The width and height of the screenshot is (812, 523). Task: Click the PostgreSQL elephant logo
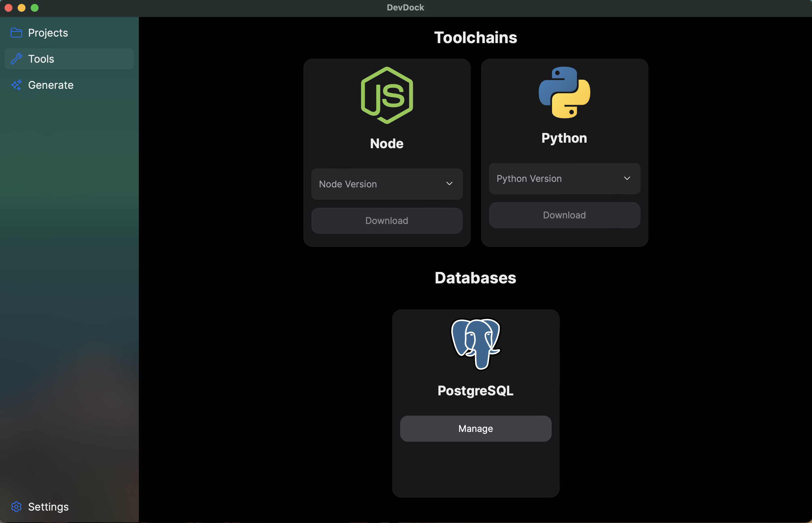pos(475,344)
